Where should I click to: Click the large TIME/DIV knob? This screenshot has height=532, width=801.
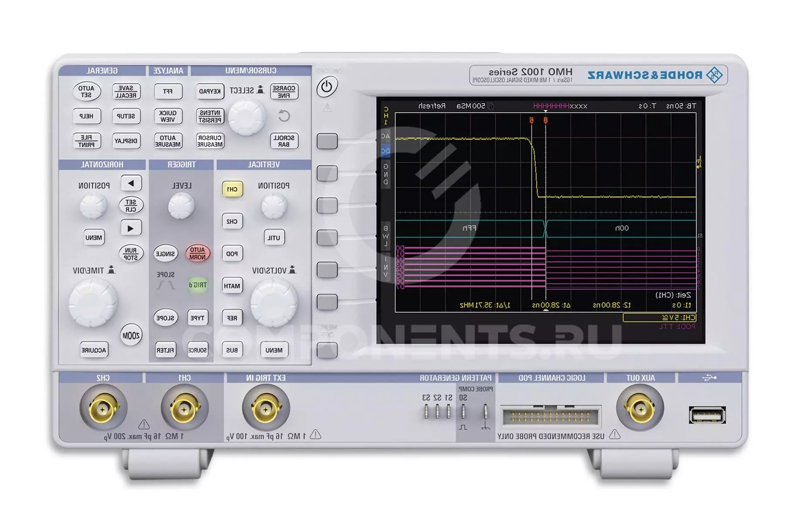(93, 303)
